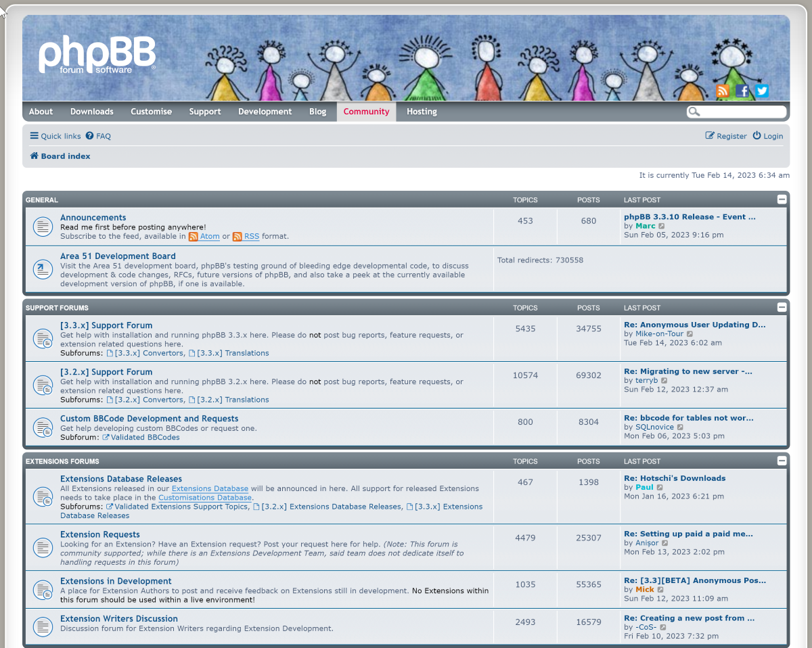812x648 pixels.
Task: Click the 'Total redirects: 730558' text
Action: pos(540,260)
